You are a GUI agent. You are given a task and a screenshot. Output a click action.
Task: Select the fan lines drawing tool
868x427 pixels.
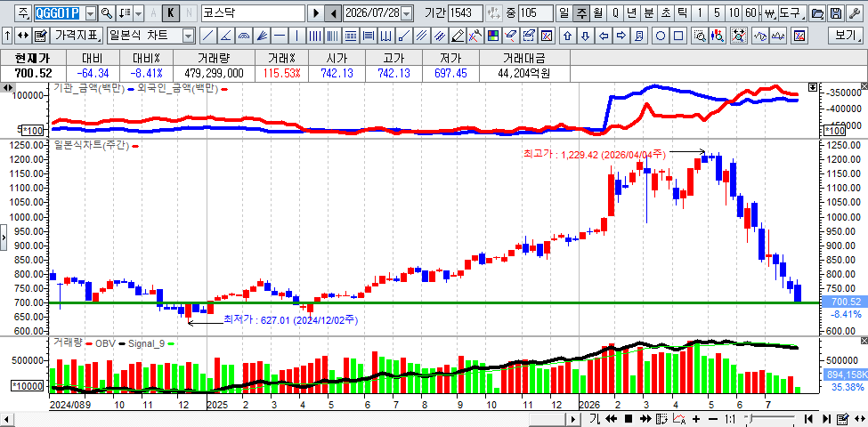pos(262,36)
